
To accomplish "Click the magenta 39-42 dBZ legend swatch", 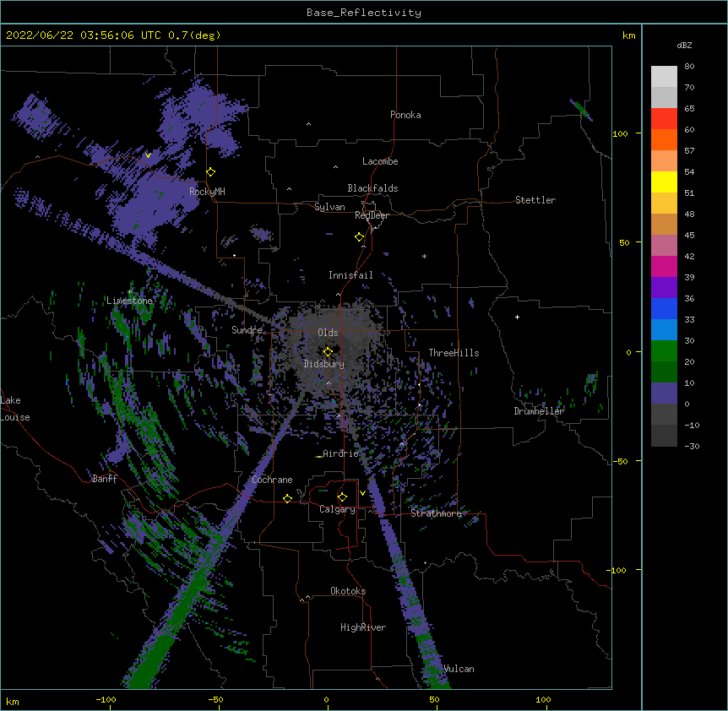I will tap(664, 266).
